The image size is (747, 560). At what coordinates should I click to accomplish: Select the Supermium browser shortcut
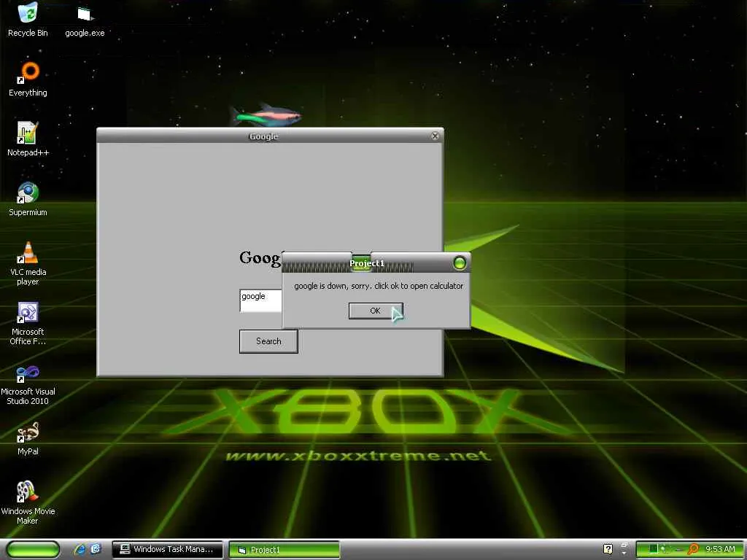coord(28,199)
